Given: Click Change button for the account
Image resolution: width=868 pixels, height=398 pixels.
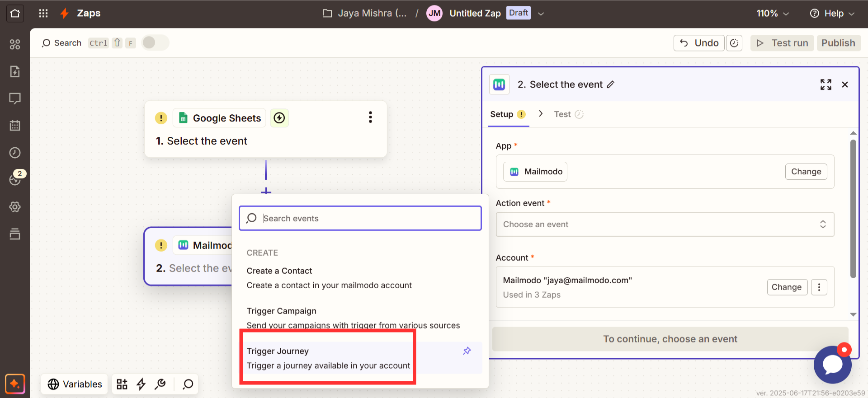Looking at the screenshot, I should (787, 287).
